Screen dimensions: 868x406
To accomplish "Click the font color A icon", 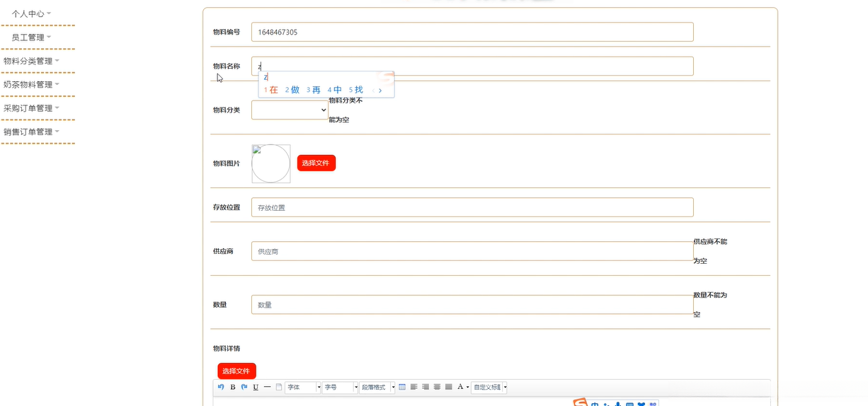I will click(x=460, y=387).
